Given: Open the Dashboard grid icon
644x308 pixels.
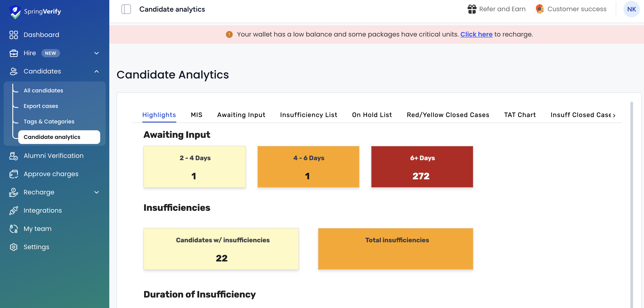Looking at the screenshot, I should click(x=13, y=35).
